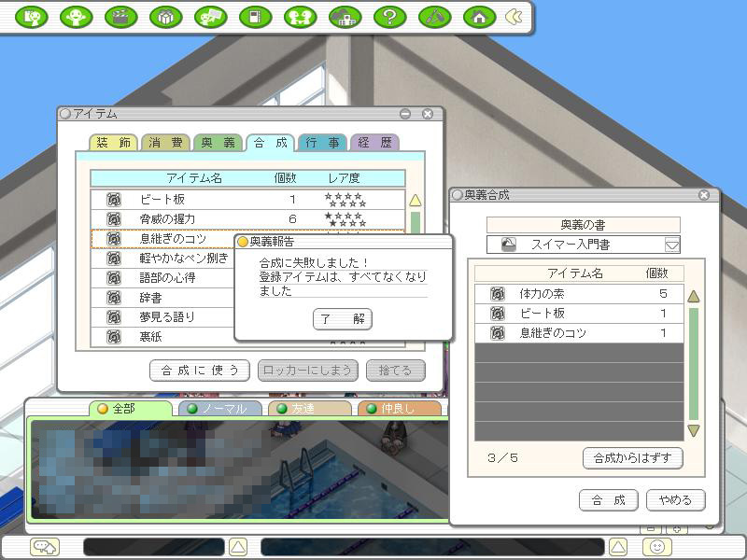This screenshot has width=747, height=560.
Task: Click the chat bubble icon in bottom bar
Action: click(x=44, y=547)
